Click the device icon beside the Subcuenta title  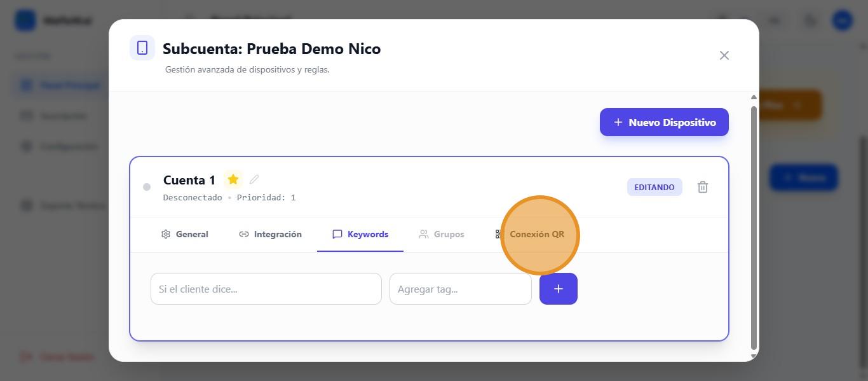142,48
